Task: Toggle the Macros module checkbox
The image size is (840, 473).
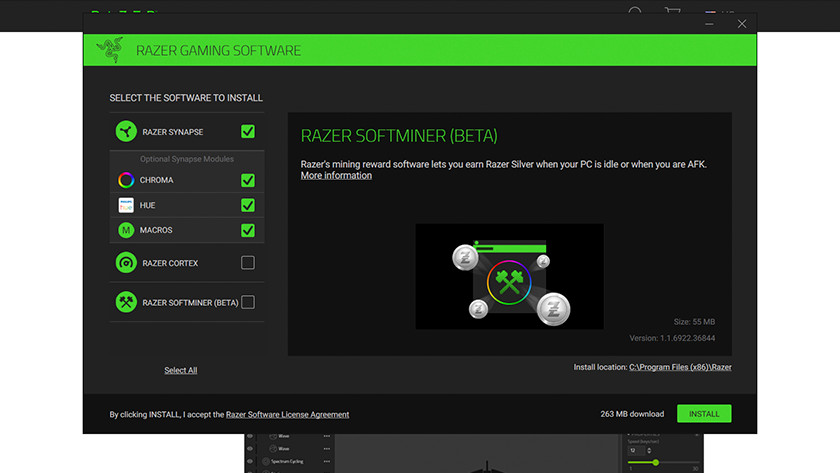Action: tap(248, 230)
